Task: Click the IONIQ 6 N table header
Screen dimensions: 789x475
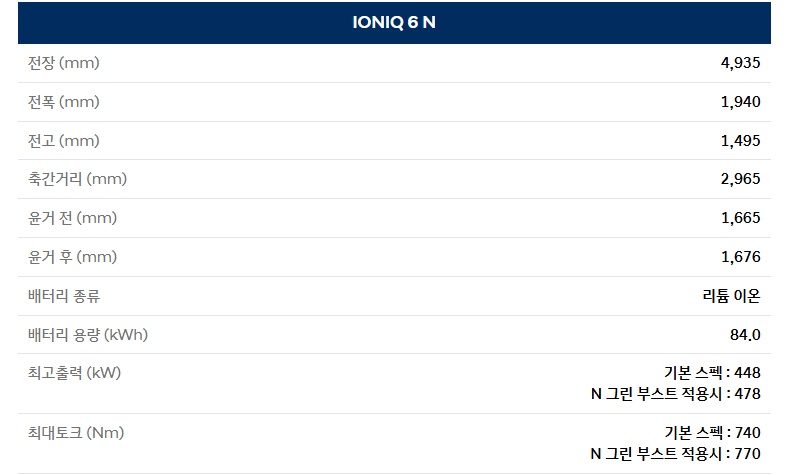Action: [x=394, y=22]
